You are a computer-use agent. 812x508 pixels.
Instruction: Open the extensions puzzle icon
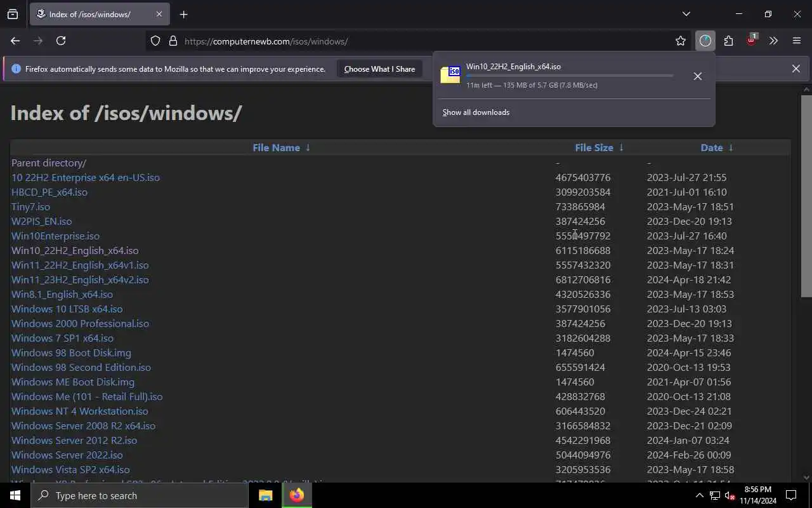point(728,41)
